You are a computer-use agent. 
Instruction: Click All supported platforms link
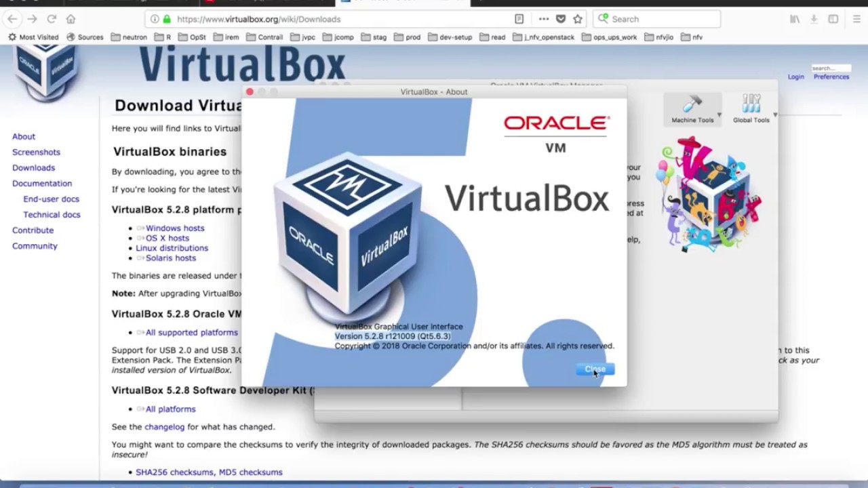click(192, 332)
